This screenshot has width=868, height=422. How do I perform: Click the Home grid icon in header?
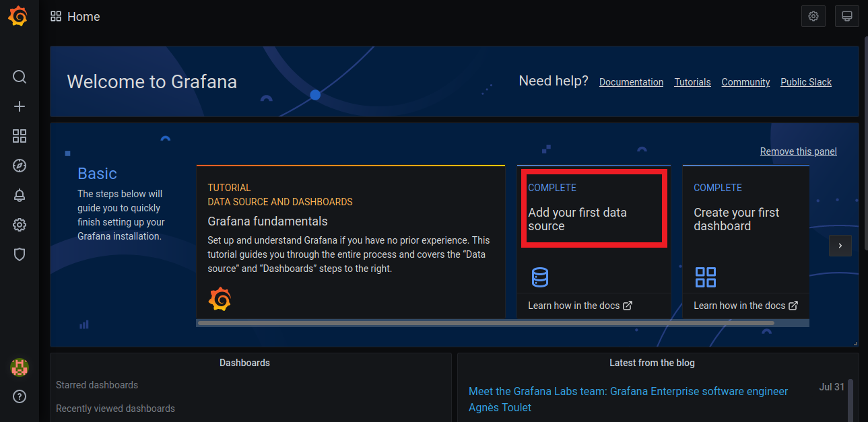[x=56, y=16]
